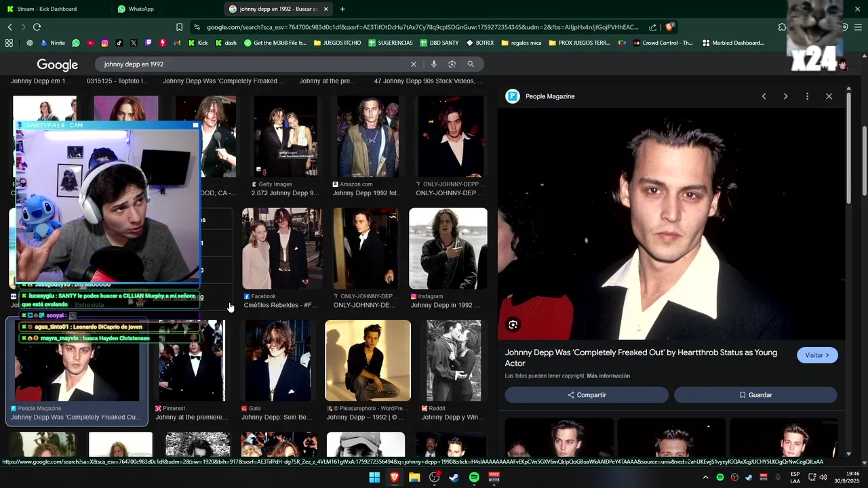Open the Marbled Dashboard bookmark
The height and width of the screenshot is (488, 868).
tap(733, 43)
